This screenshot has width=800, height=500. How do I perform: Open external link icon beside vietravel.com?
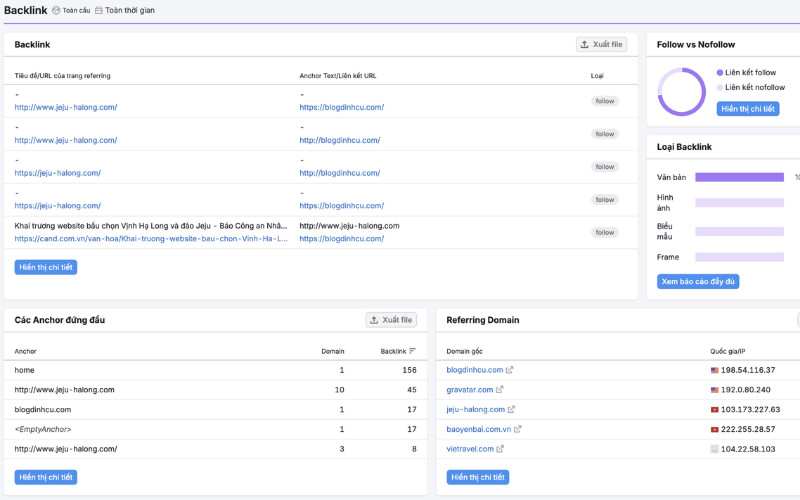[x=500, y=449]
